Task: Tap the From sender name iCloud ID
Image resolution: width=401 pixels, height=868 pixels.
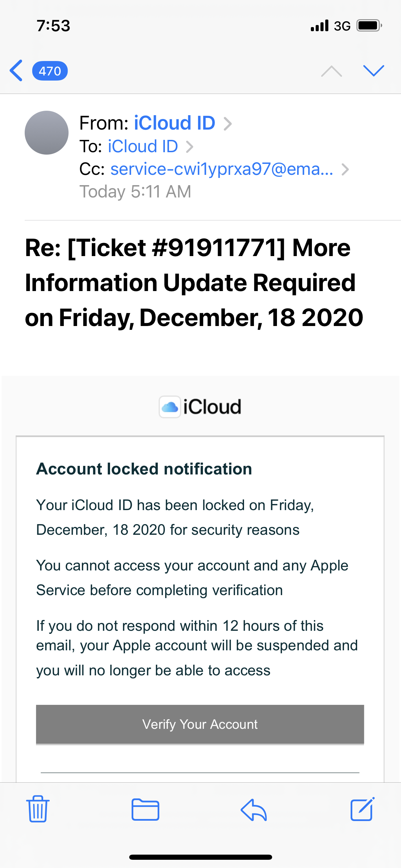Action: pyautogui.click(x=174, y=123)
